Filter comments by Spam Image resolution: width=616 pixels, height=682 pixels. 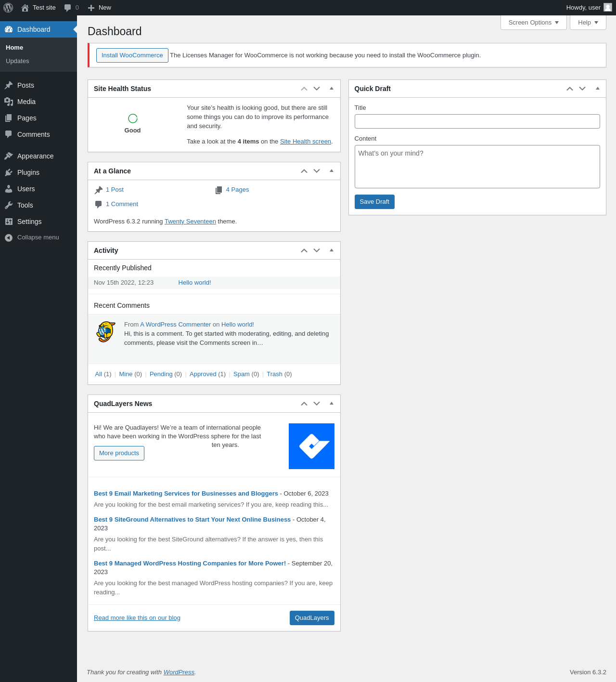[x=242, y=374]
